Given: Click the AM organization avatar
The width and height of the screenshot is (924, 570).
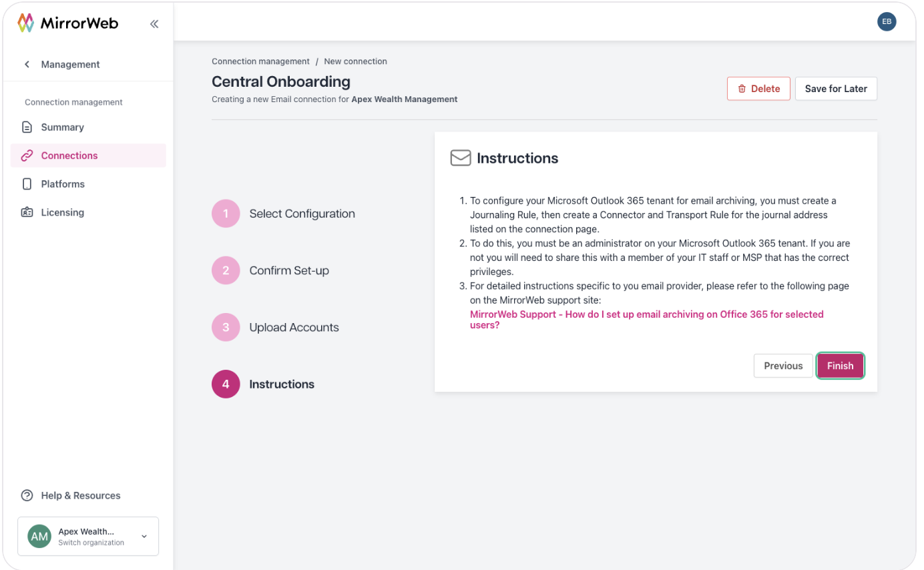Looking at the screenshot, I should point(39,537).
